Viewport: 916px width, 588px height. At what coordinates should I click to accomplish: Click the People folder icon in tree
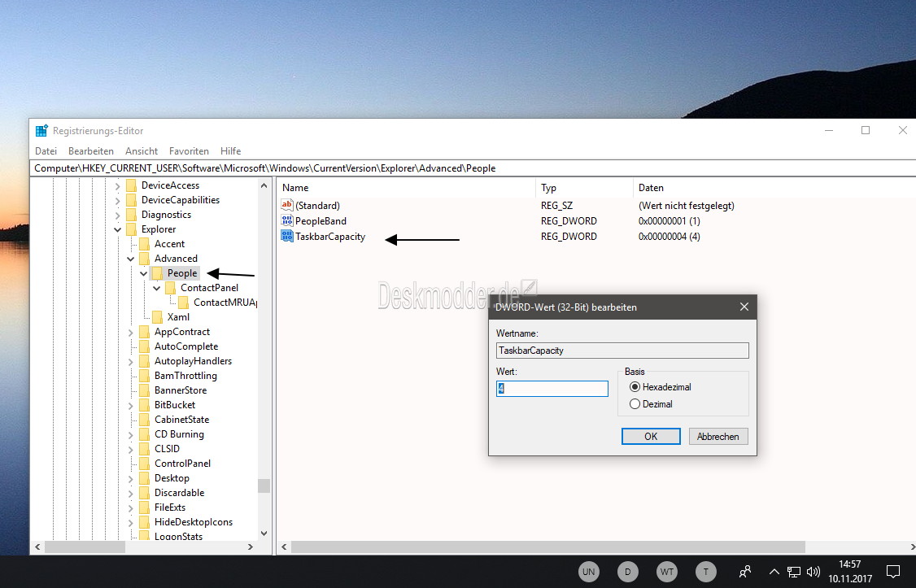[157, 273]
